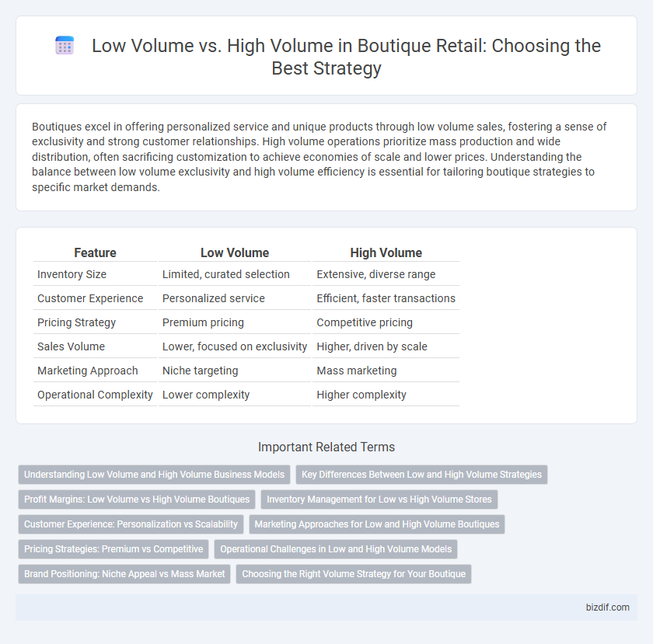Open Marketing Approaches for Low and High Volume Boutiques
The width and height of the screenshot is (653, 644).
(x=377, y=524)
